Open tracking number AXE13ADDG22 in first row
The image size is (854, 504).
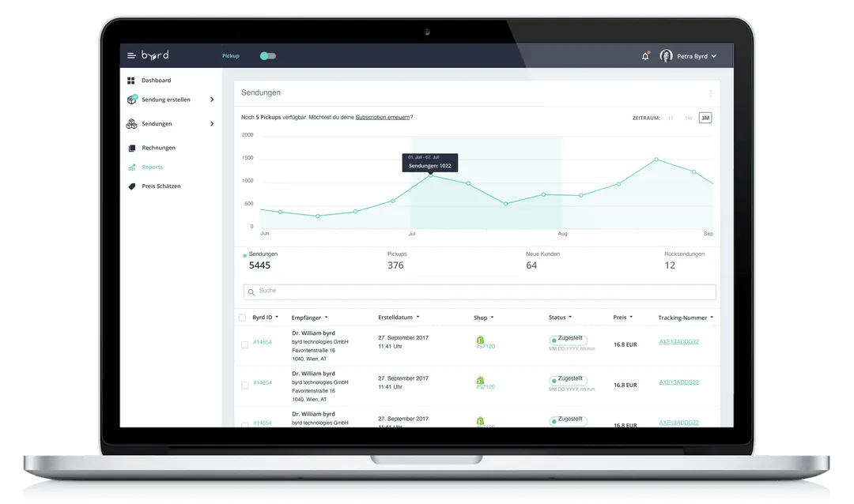coord(678,342)
